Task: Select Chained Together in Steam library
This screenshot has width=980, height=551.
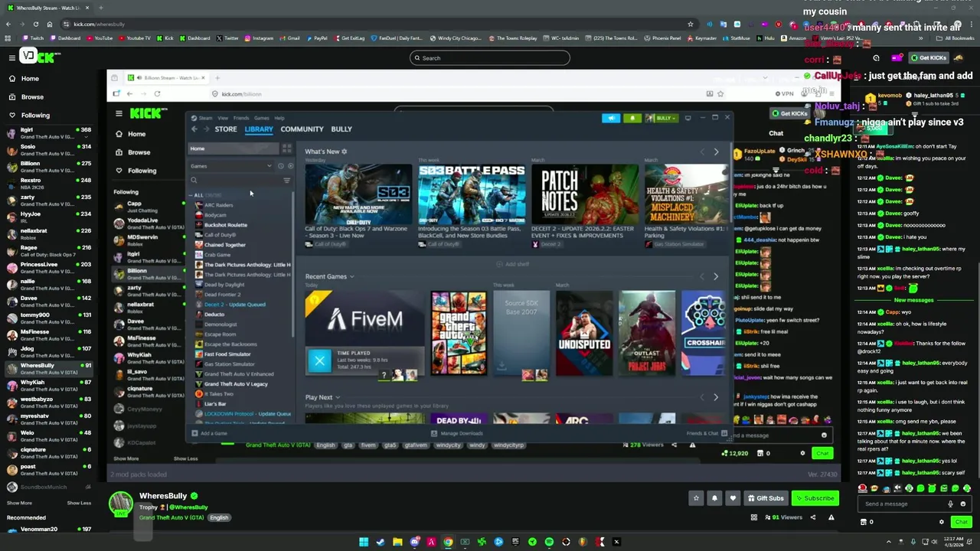Action: [x=224, y=245]
